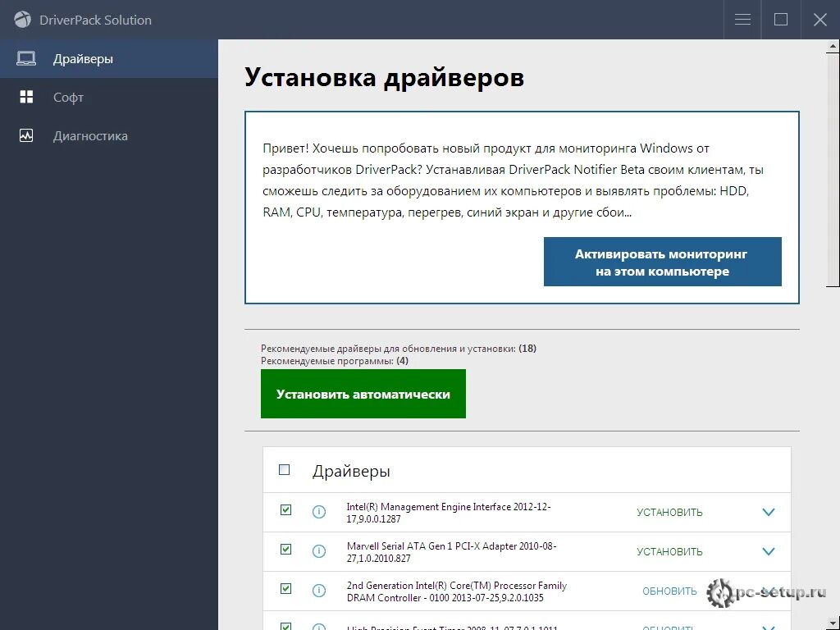Screen dimensions: 840x630
Task: Click УСТАНОВИТЬ for Marvell Serial ATA adapter
Action: coord(669,552)
